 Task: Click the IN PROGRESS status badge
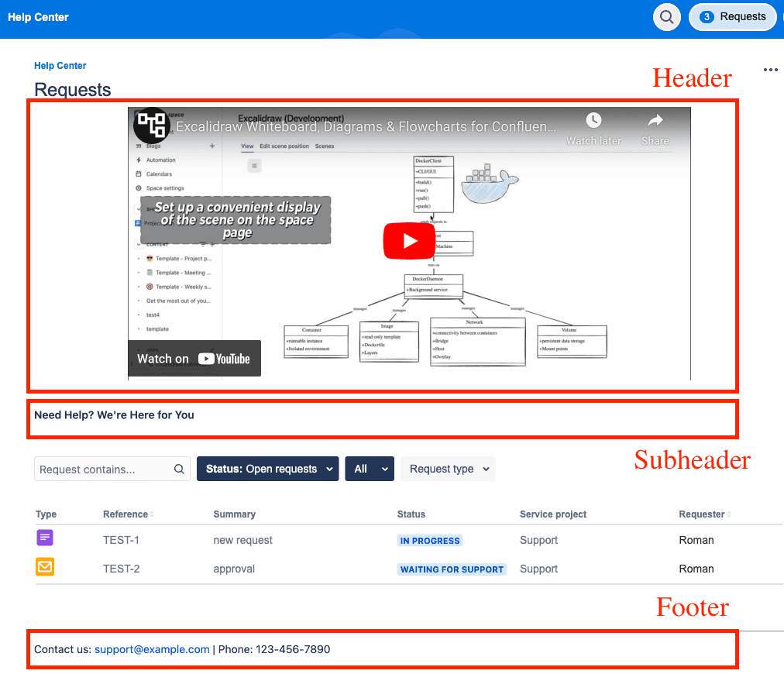[430, 541]
